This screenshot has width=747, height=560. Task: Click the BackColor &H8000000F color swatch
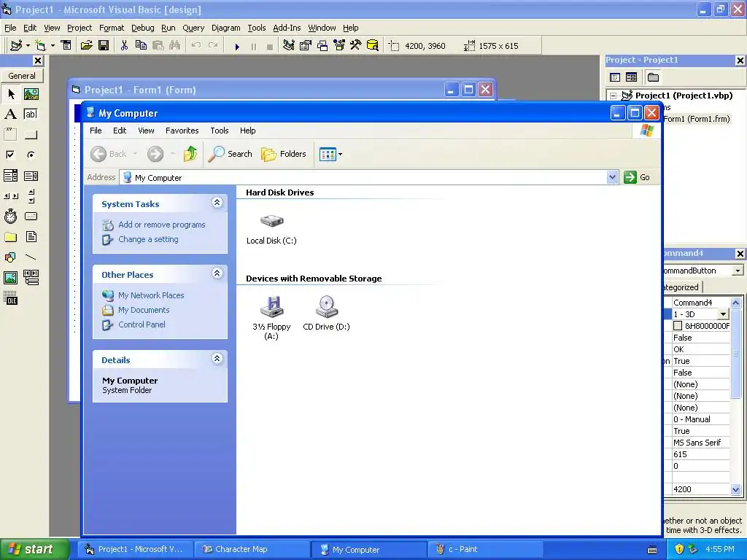[x=678, y=326]
